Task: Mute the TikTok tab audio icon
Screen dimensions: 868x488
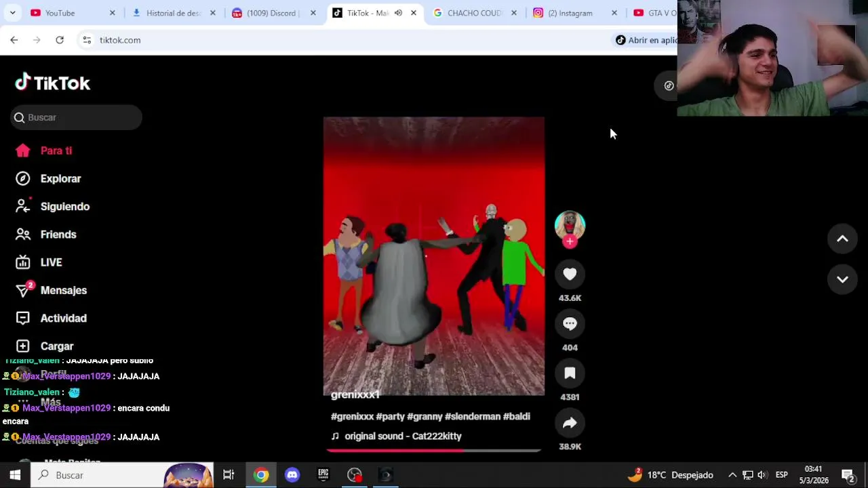Action: (x=398, y=13)
